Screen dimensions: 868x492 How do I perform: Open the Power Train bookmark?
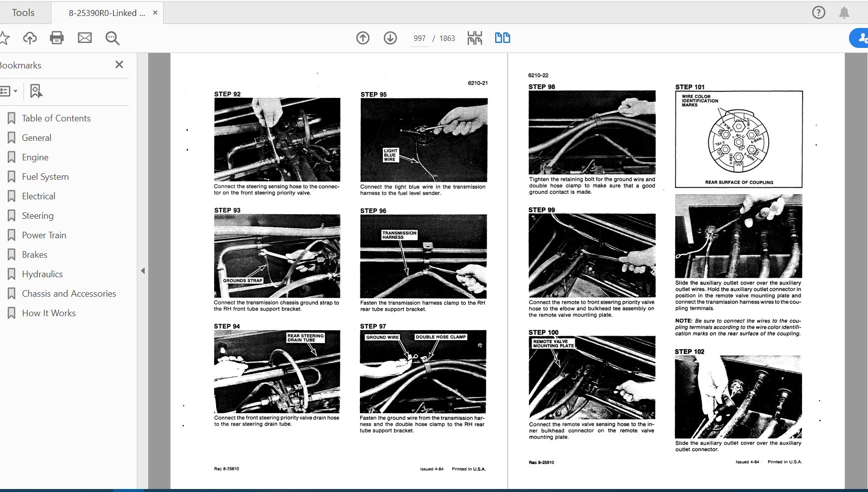[44, 235]
